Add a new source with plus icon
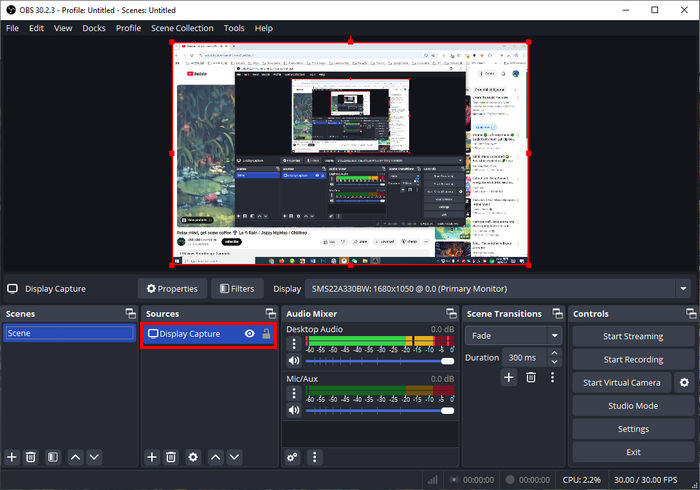 tap(152, 457)
